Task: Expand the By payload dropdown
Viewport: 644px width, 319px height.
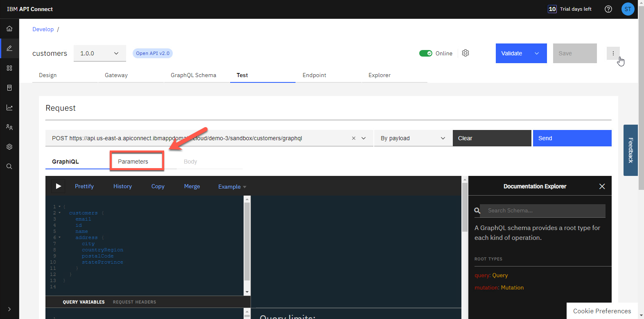Action: pyautogui.click(x=413, y=138)
